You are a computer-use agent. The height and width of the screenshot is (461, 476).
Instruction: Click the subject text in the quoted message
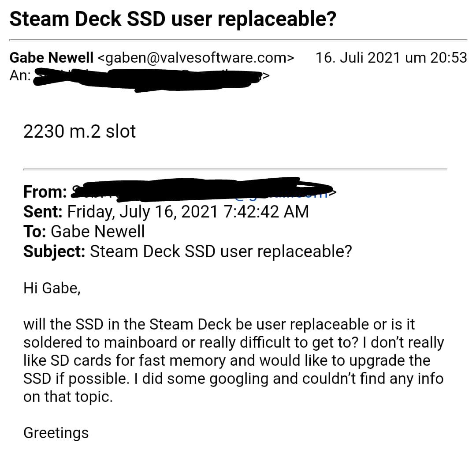tap(221, 251)
